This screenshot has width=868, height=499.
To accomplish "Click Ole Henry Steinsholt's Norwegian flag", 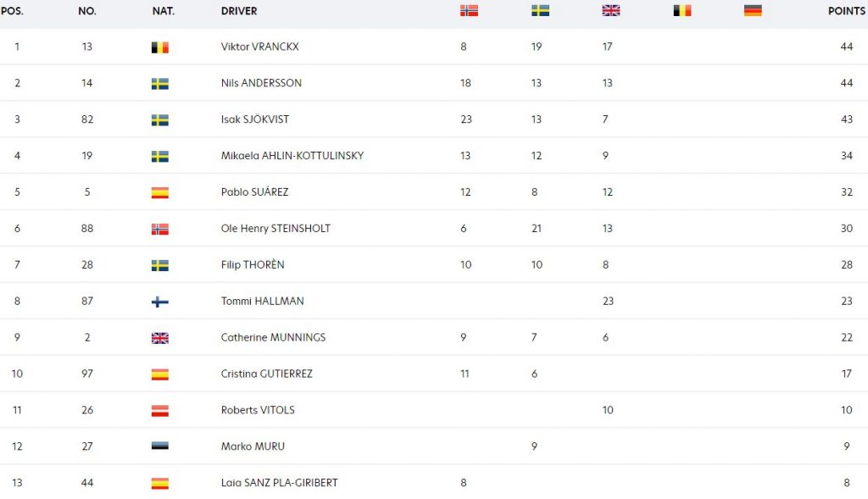I will 160,229.
